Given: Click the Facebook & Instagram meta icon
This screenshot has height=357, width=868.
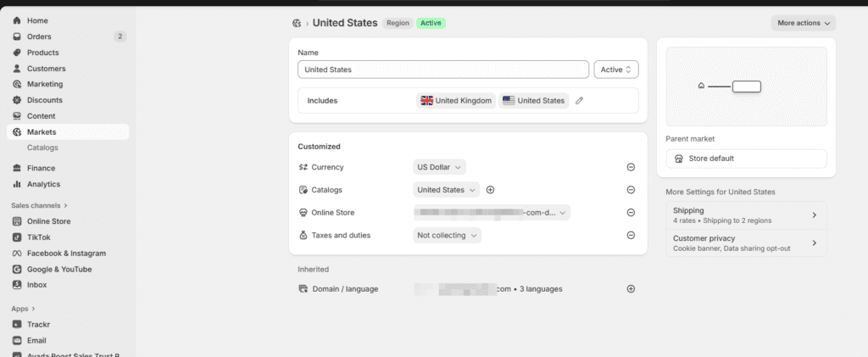Looking at the screenshot, I should point(17,254).
